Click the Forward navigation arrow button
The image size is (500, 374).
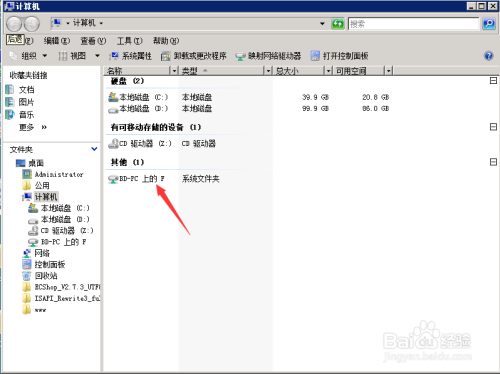32,24
